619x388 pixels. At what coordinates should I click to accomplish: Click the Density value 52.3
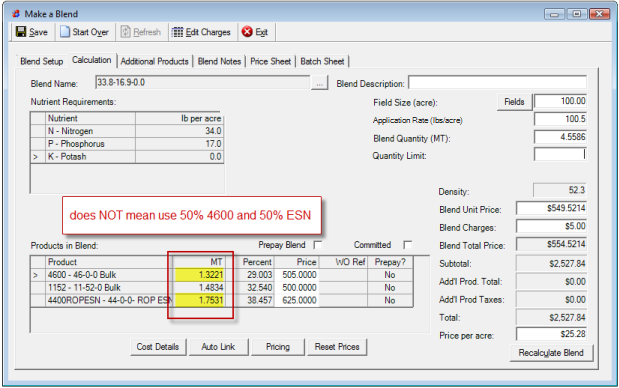[x=560, y=190]
